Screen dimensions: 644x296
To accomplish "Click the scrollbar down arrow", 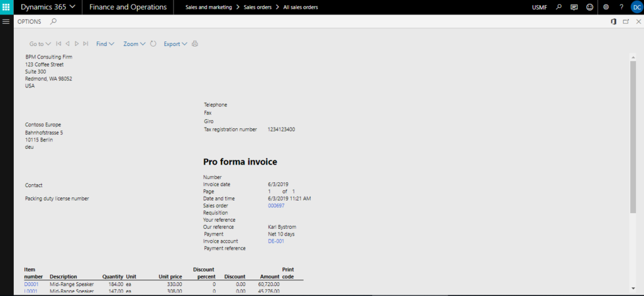I will 633,288.
